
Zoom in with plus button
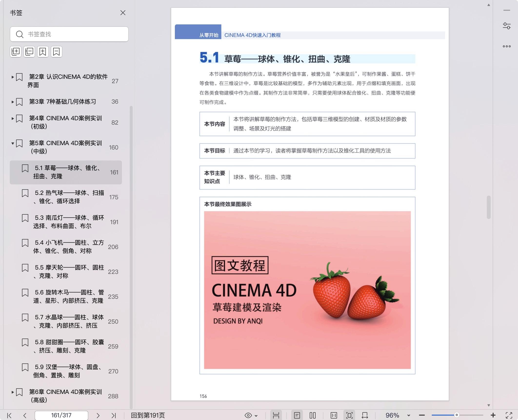493,415
